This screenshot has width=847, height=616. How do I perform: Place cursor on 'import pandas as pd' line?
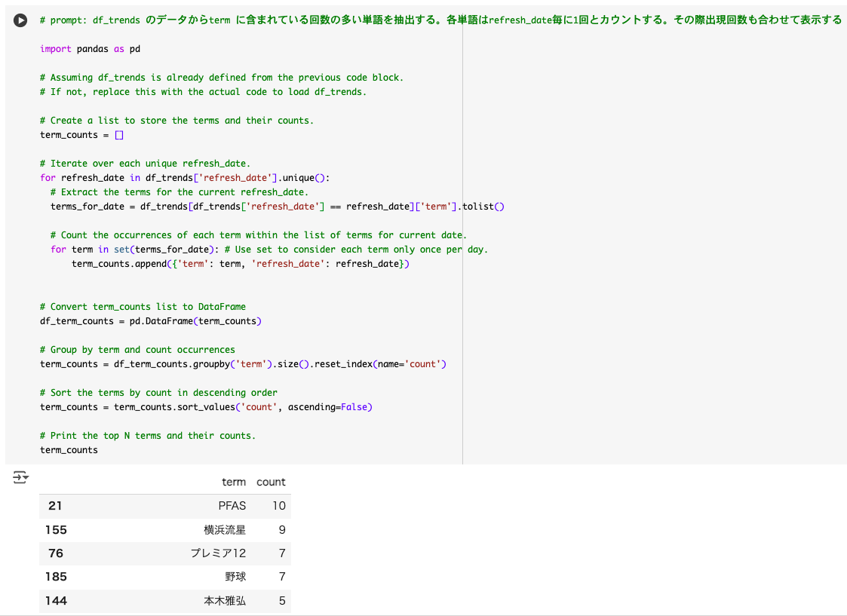tap(91, 49)
